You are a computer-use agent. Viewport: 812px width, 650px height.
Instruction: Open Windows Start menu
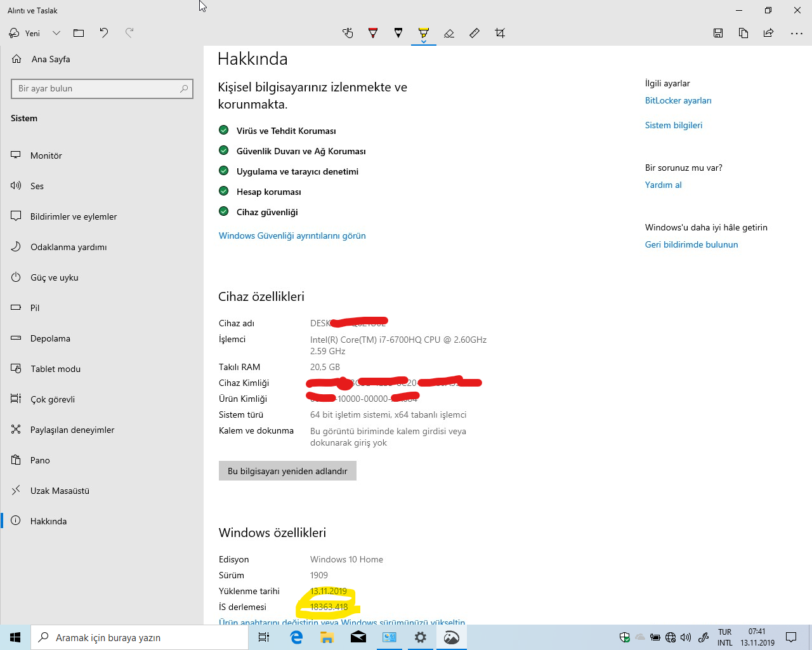(15, 637)
